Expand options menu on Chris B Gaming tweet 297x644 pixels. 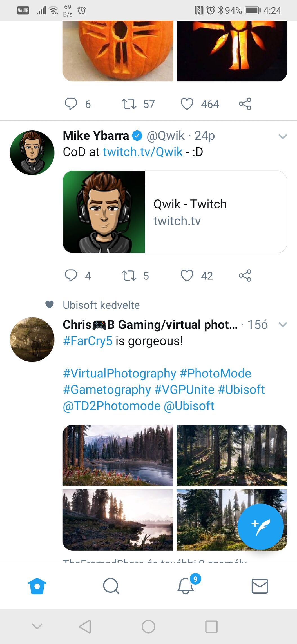(282, 325)
